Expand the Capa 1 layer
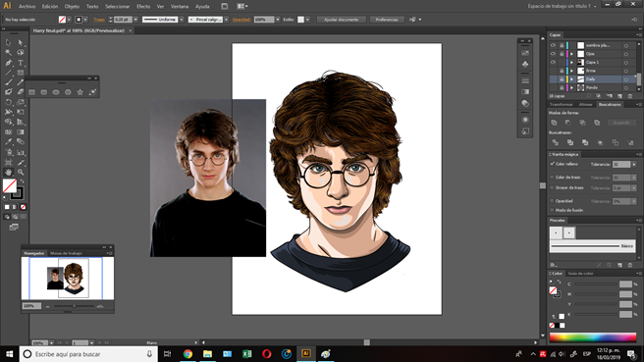Screen dimensions: 644x362 [571, 63]
